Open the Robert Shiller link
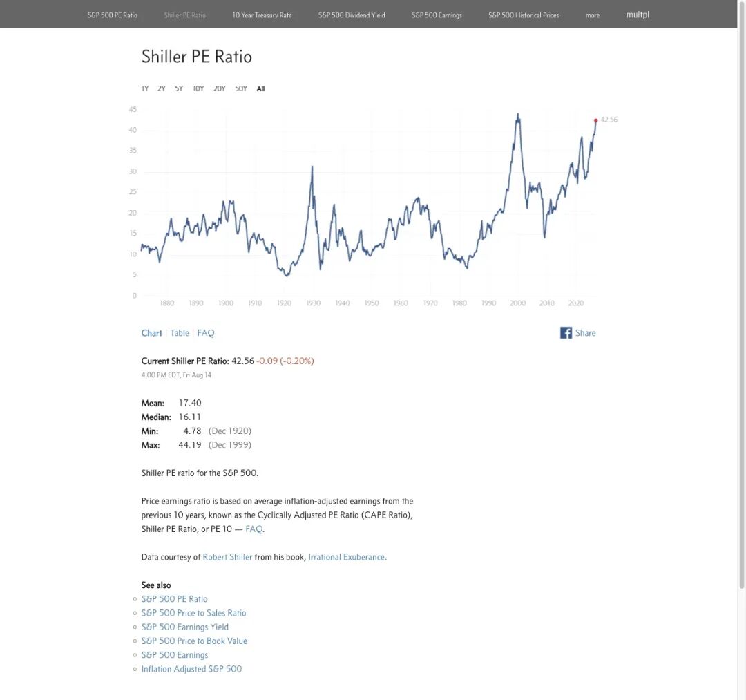 pos(227,557)
